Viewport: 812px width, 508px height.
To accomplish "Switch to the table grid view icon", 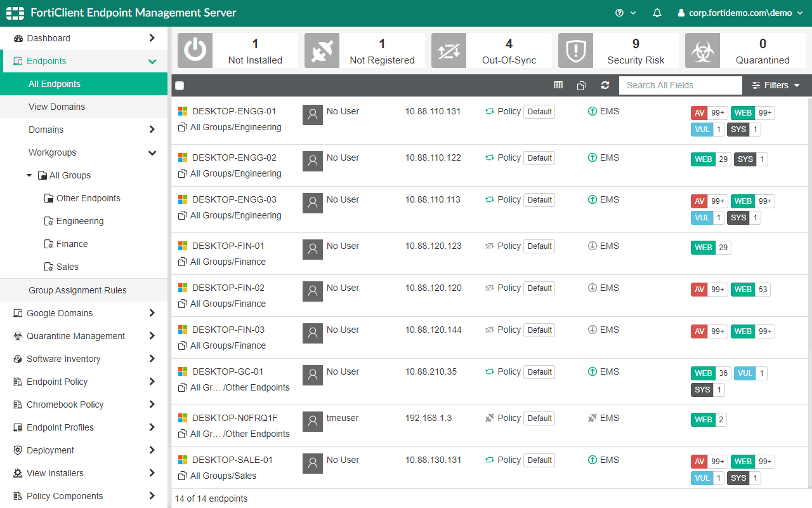I will (x=558, y=85).
